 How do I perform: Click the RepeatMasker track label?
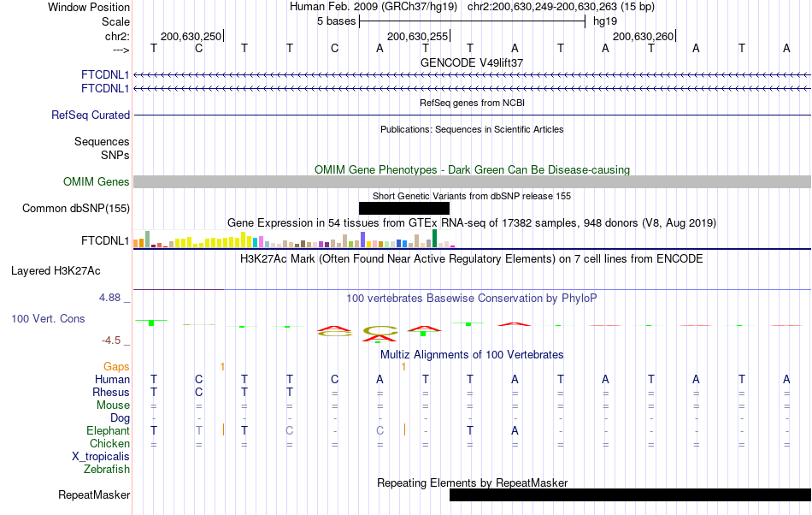click(x=94, y=494)
